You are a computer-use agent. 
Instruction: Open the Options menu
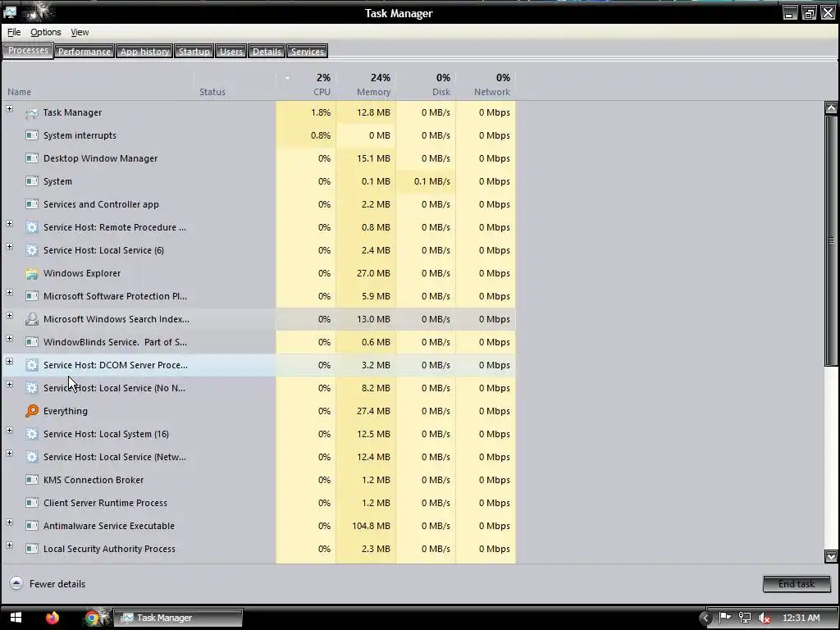(46, 32)
